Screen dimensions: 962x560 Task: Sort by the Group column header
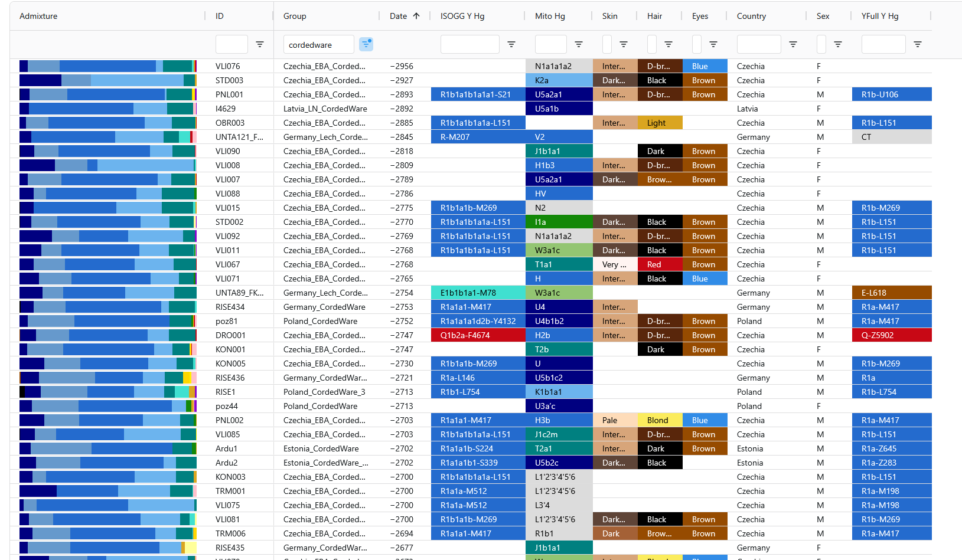pos(295,16)
